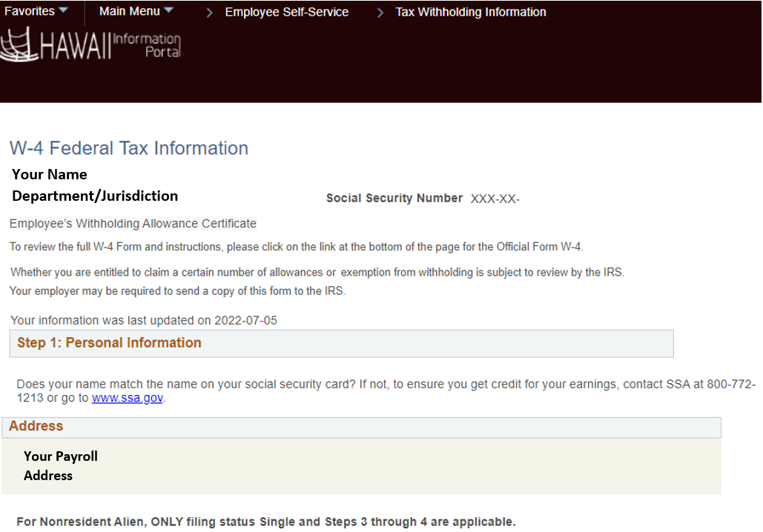This screenshot has height=532, width=763.
Task: Click Employee's Withholding Allowance Certificate text
Action: coord(133,224)
